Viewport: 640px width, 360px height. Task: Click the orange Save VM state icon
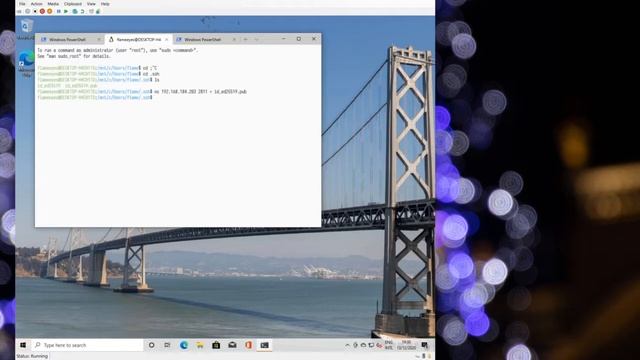click(x=49, y=11)
